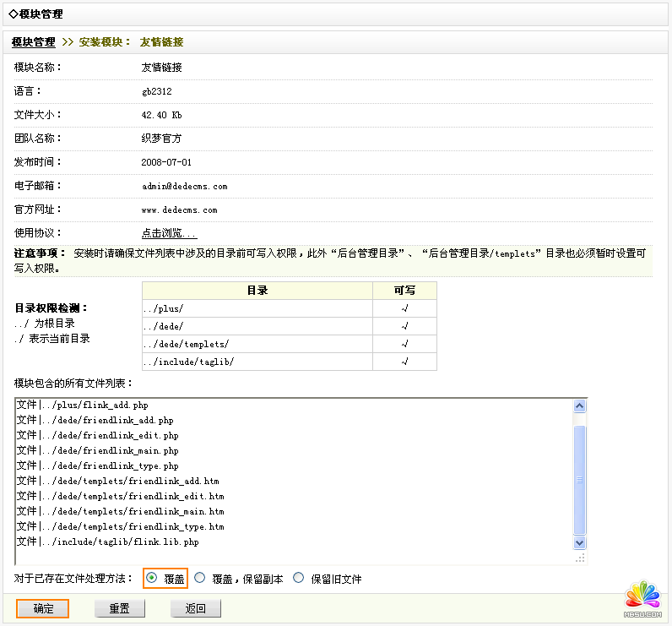Image resolution: width=672 pixels, height=626 pixels.
Task: Click the 模块管理 breadcrumb link
Action: (x=34, y=42)
